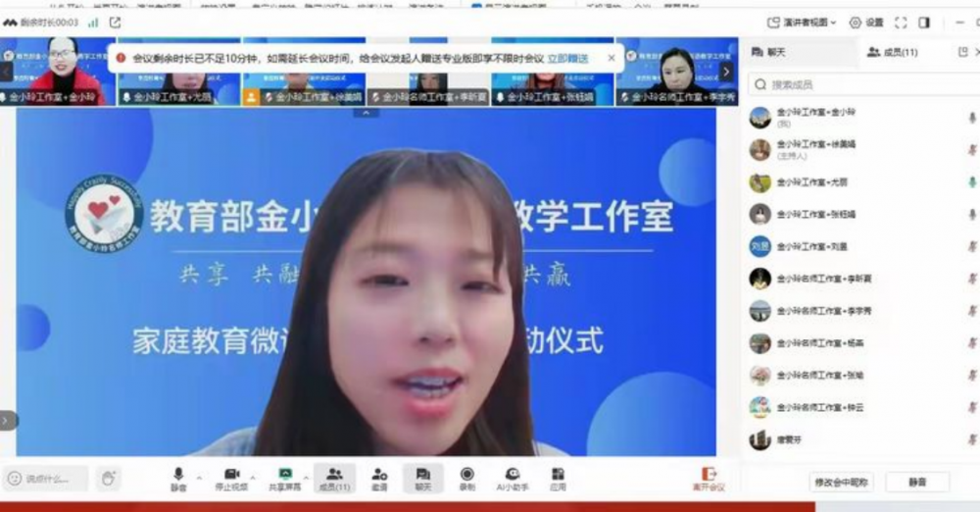Click the raise-hand reaction icon

coord(108,479)
